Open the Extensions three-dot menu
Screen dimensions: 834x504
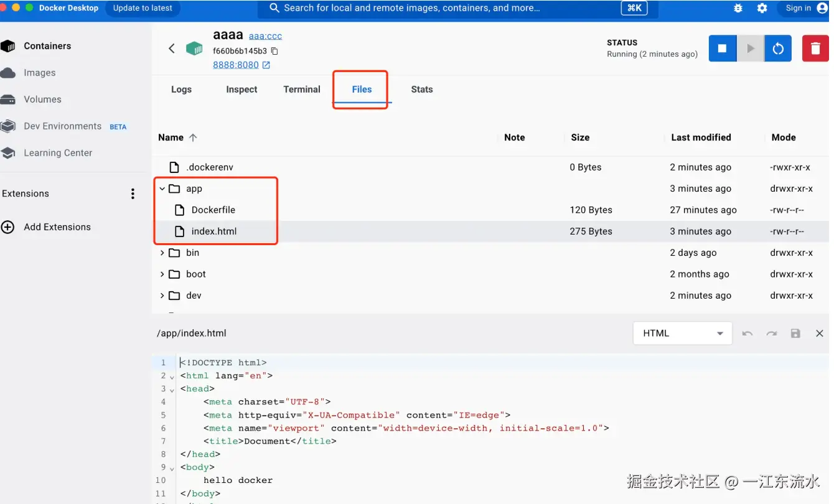(x=133, y=194)
